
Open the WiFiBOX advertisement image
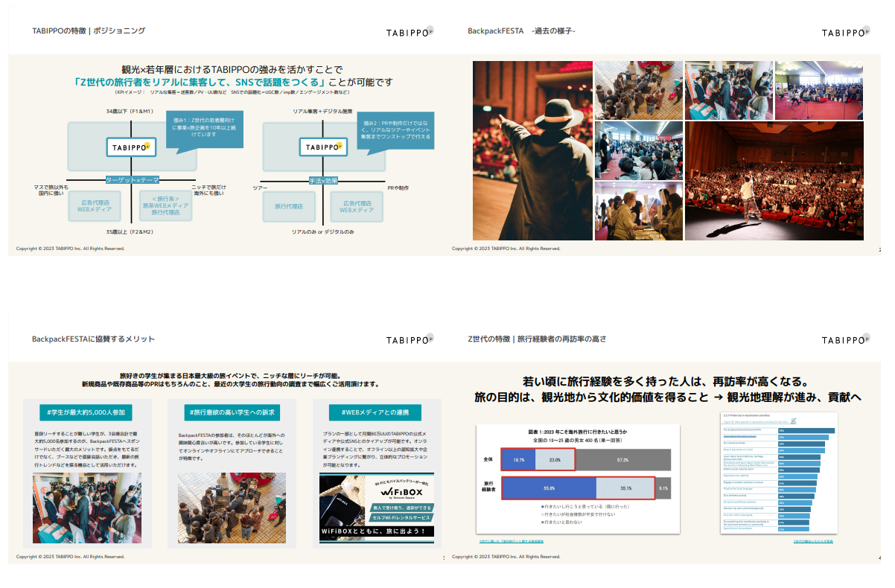point(377,508)
